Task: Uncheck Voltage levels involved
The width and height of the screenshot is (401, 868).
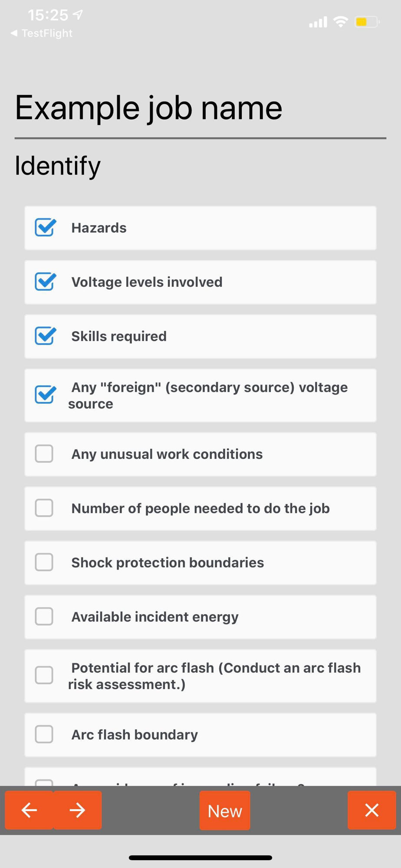Action: coord(45,282)
